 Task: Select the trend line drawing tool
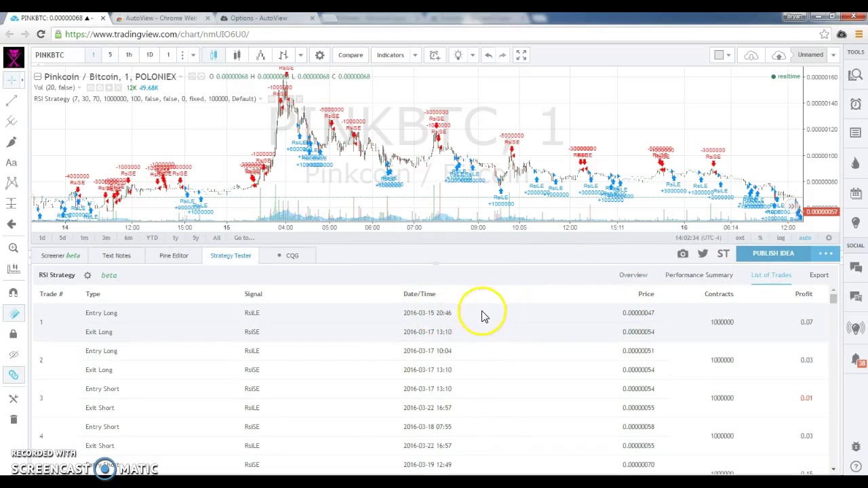(12, 101)
